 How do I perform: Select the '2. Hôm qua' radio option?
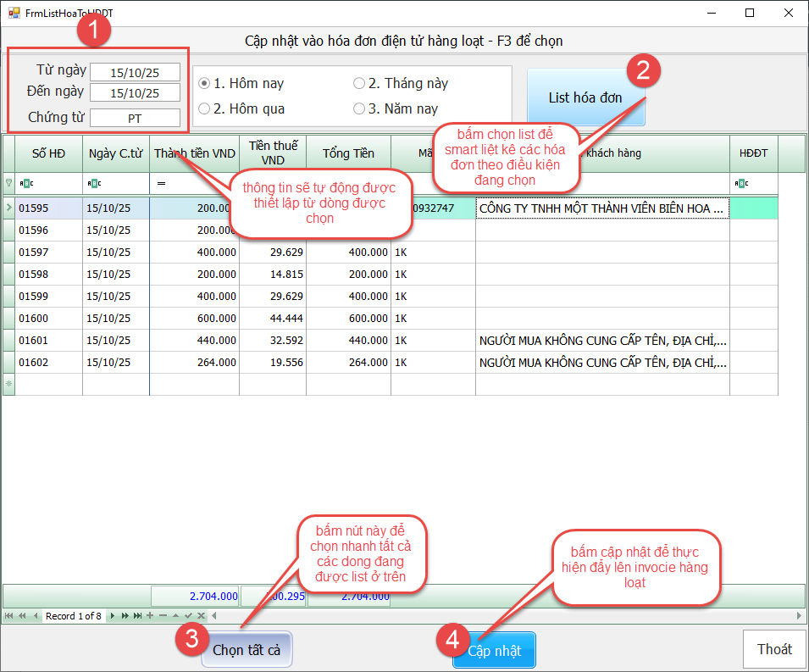(x=204, y=109)
